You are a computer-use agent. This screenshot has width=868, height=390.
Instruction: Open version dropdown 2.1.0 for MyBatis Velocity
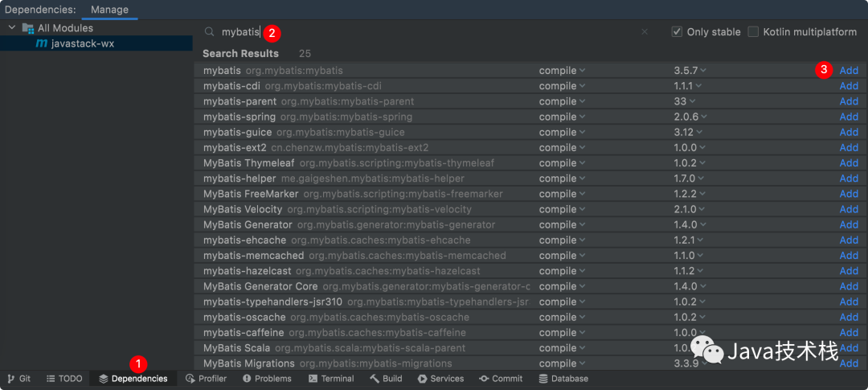click(x=689, y=209)
